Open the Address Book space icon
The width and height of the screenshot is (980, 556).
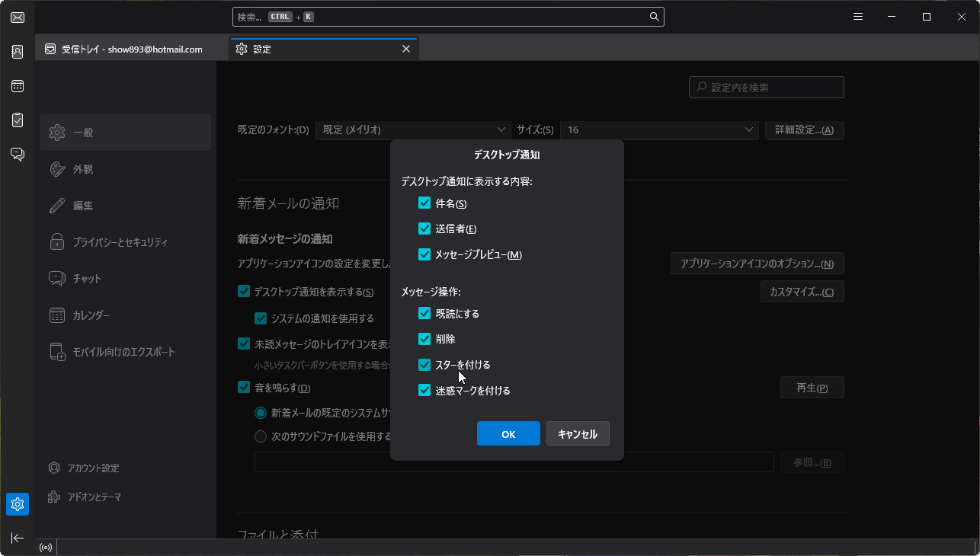point(17,51)
